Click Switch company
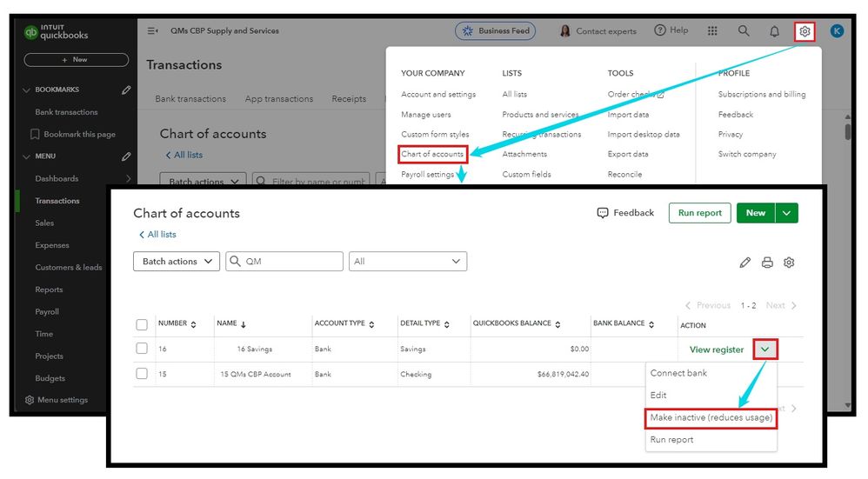Image resolution: width=868 pixels, height=479 pixels. [747, 155]
